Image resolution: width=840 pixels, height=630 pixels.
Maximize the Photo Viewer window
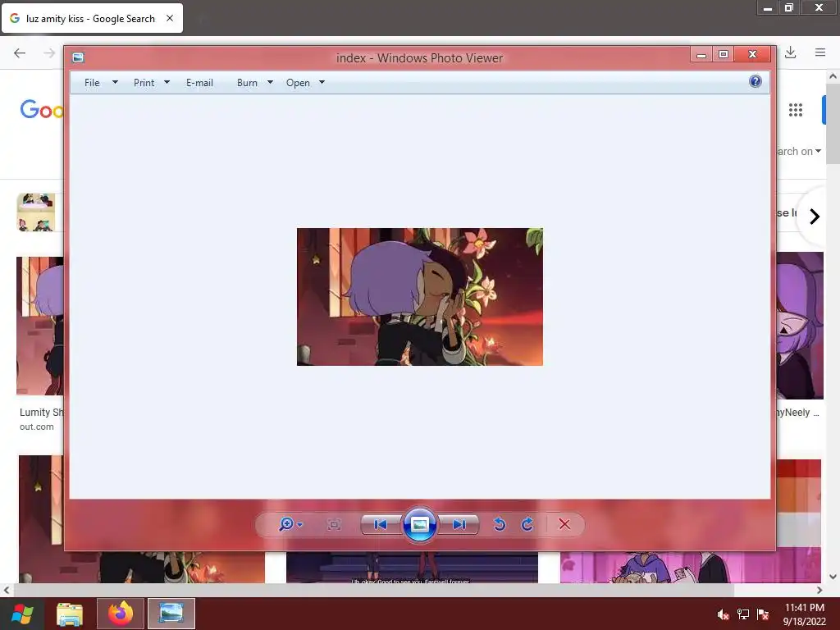pos(724,54)
